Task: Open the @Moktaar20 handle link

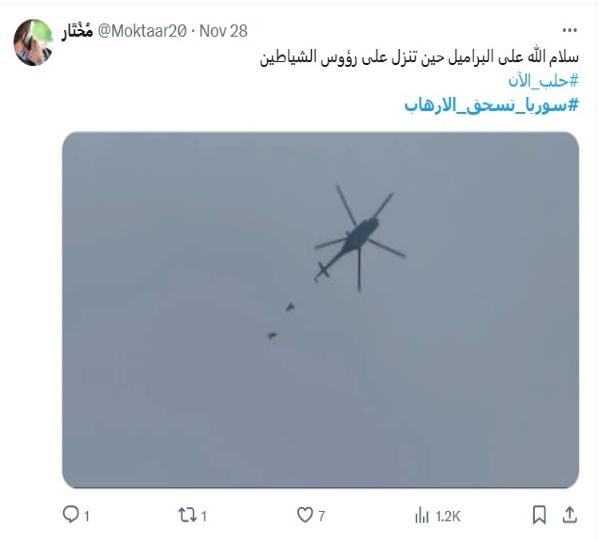Action: 142,31
